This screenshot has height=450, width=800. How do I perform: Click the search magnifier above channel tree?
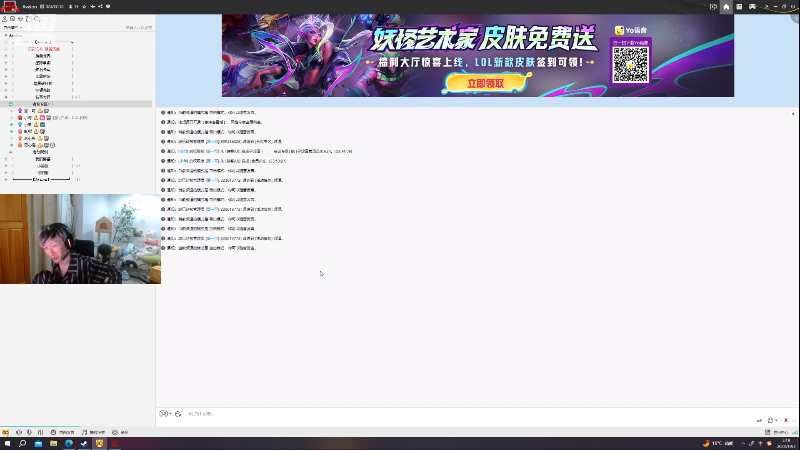pyautogui.click(x=37, y=19)
